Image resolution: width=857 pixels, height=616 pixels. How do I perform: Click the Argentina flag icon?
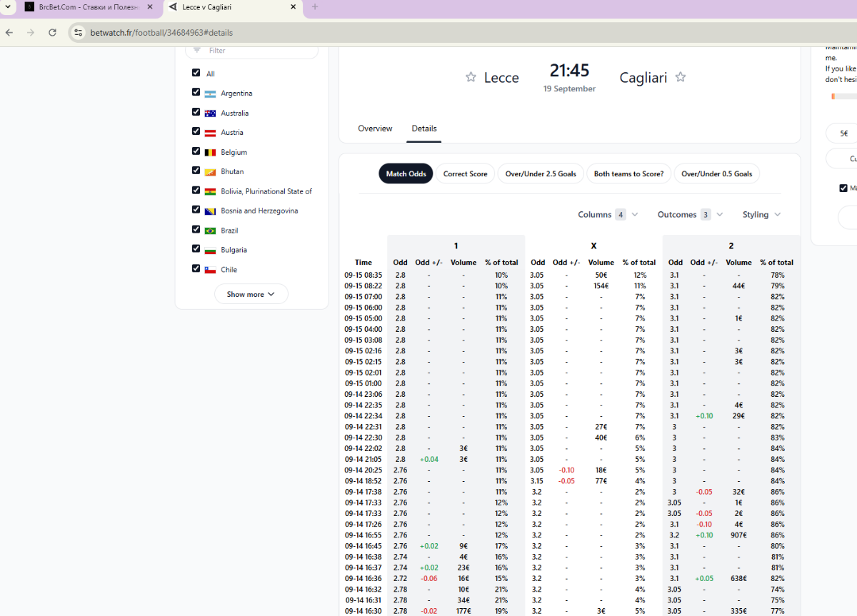[210, 94]
